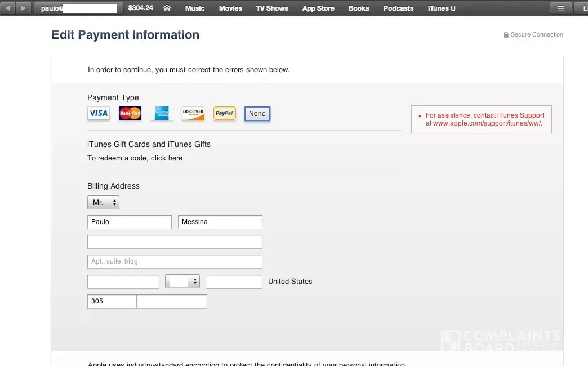
Task: Navigate forward with right arrow
Action: coord(23,8)
